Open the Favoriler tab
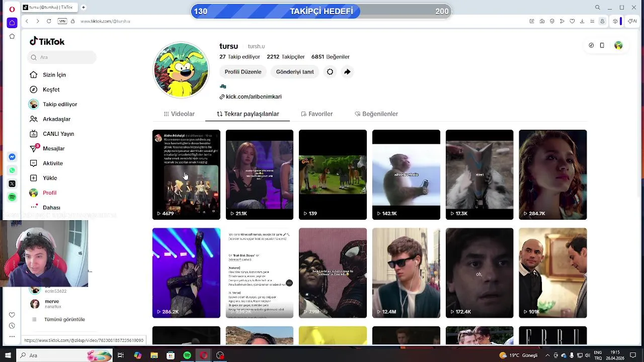Viewport: 644px width, 362px height. (316, 114)
